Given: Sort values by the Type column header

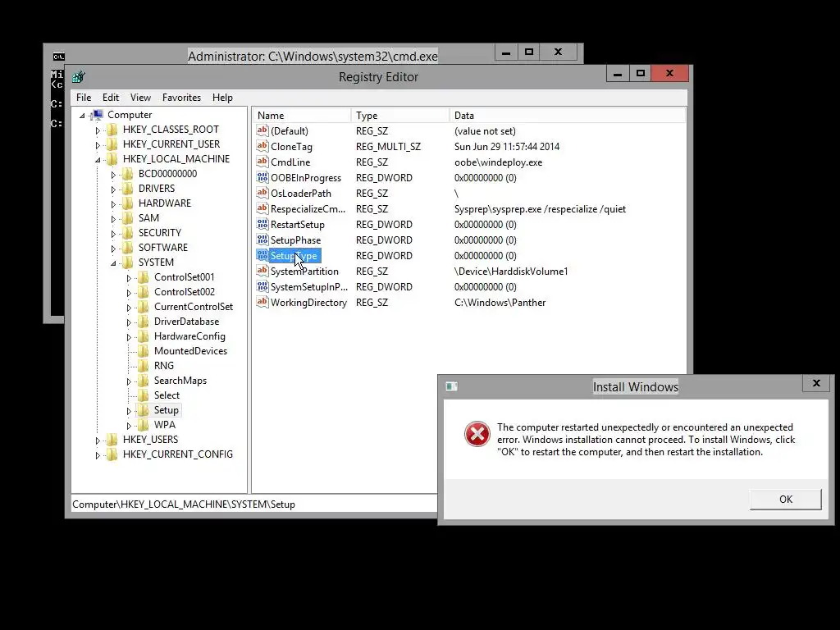Looking at the screenshot, I should coord(400,115).
